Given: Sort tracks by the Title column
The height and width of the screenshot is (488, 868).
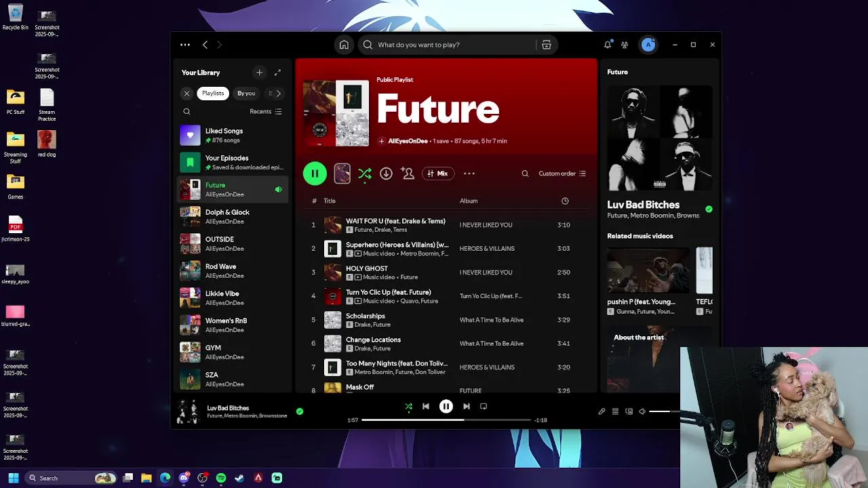Looking at the screenshot, I should point(330,201).
